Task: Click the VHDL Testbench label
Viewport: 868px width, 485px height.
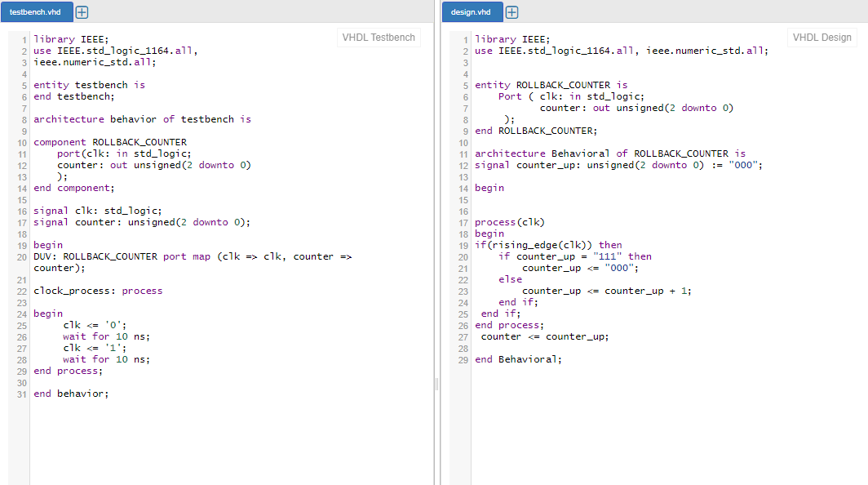Action: pos(378,38)
